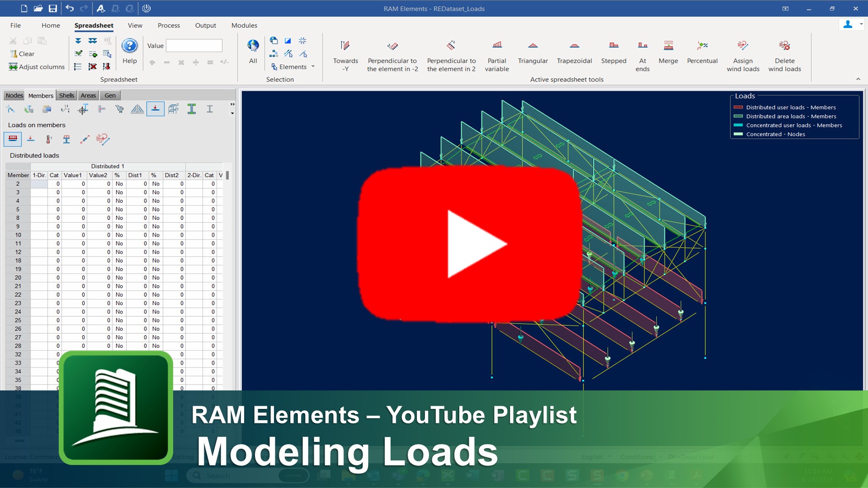Switch to the Shells tab
Image resolution: width=868 pixels, height=488 pixels.
pyautogui.click(x=66, y=95)
